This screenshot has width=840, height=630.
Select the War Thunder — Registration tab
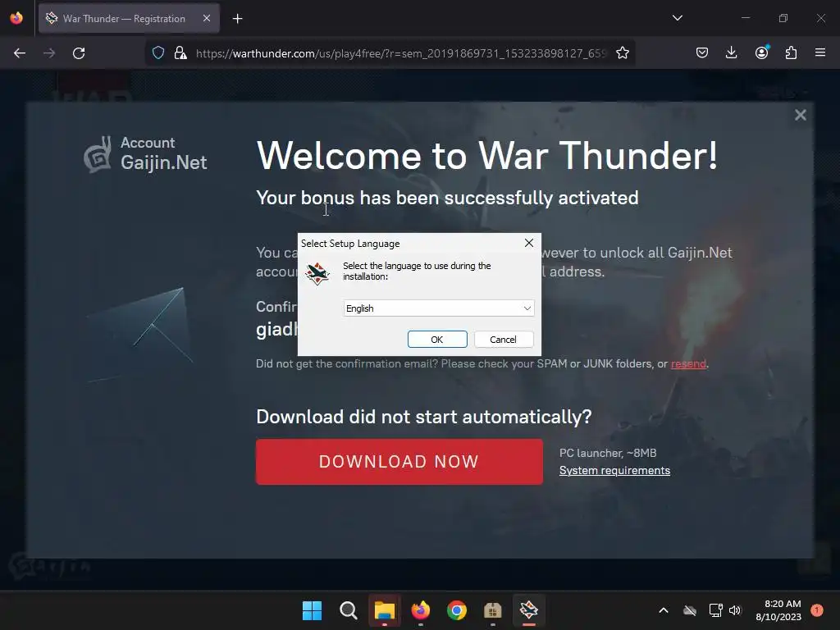click(x=129, y=18)
